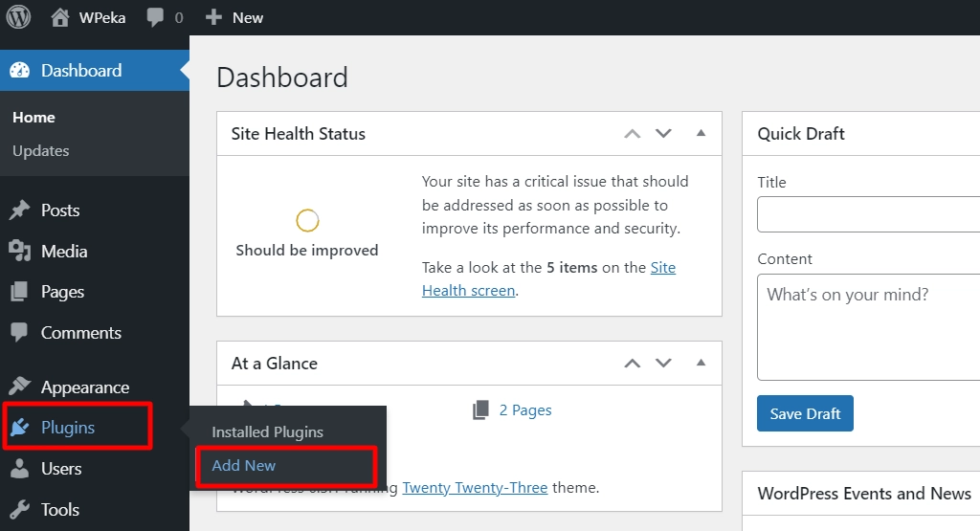Click the Comments bubble icon in sidebar
Image resolution: width=980 pixels, height=531 pixels.
point(19,332)
